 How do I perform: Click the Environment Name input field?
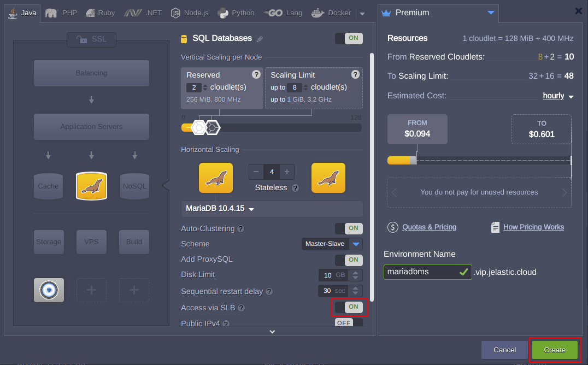click(x=421, y=272)
